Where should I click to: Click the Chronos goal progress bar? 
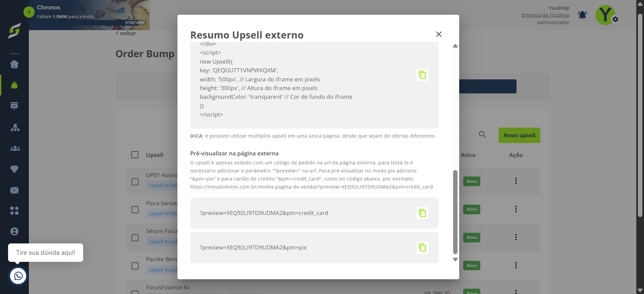pyautogui.click(x=91, y=23)
